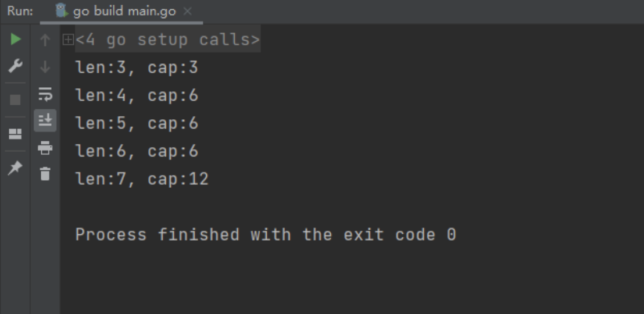Image resolution: width=644 pixels, height=314 pixels.
Task: Jump down the stack trace arrow
Action: 45,67
